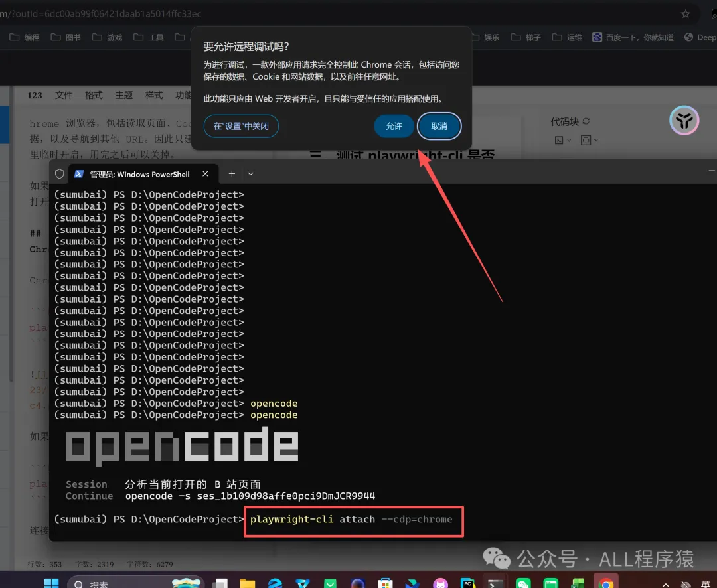
Task: Bookmark this page with the star icon
Action: click(685, 14)
